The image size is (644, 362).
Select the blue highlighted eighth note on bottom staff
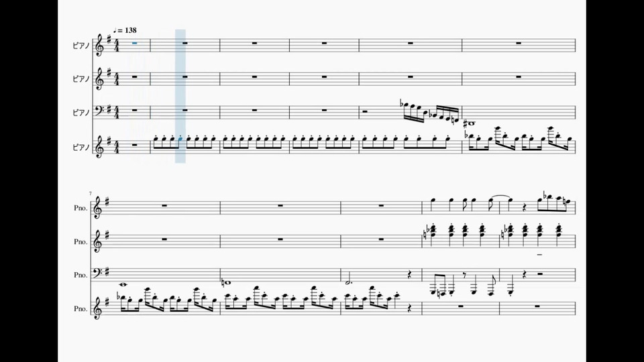tap(180, 139)
